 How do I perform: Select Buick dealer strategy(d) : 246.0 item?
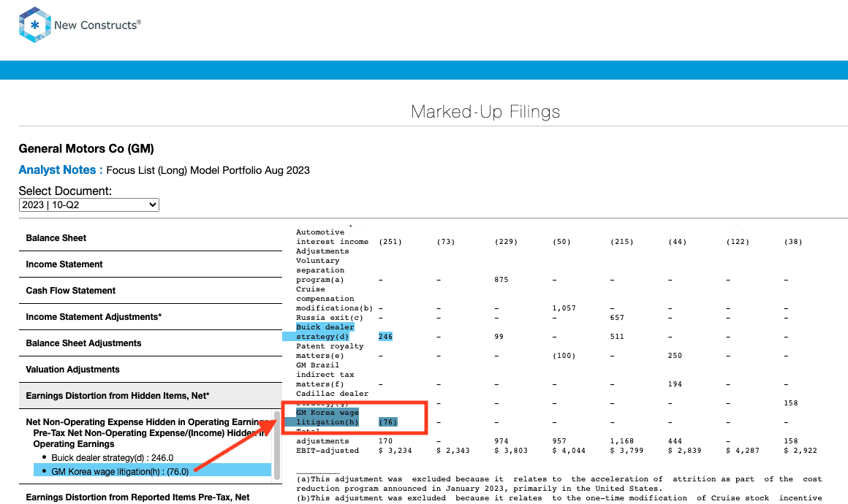113,457
